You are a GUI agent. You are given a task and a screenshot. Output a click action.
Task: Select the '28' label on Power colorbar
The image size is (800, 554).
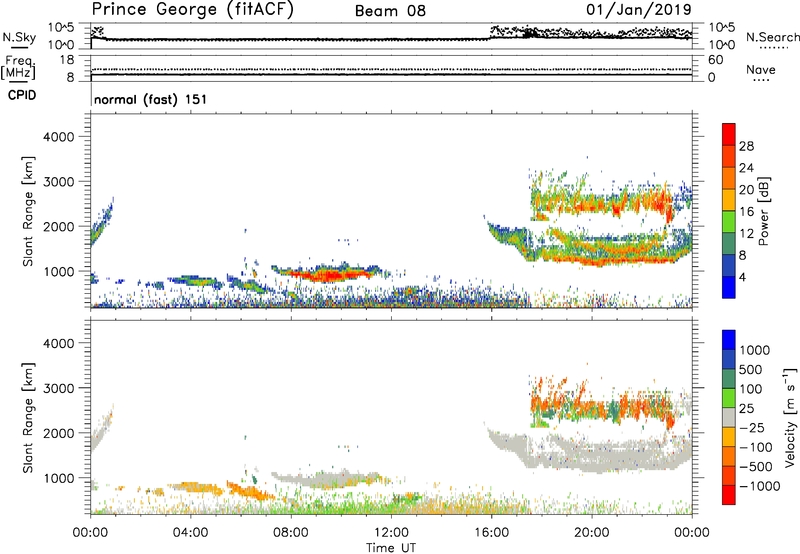[746, 146]
